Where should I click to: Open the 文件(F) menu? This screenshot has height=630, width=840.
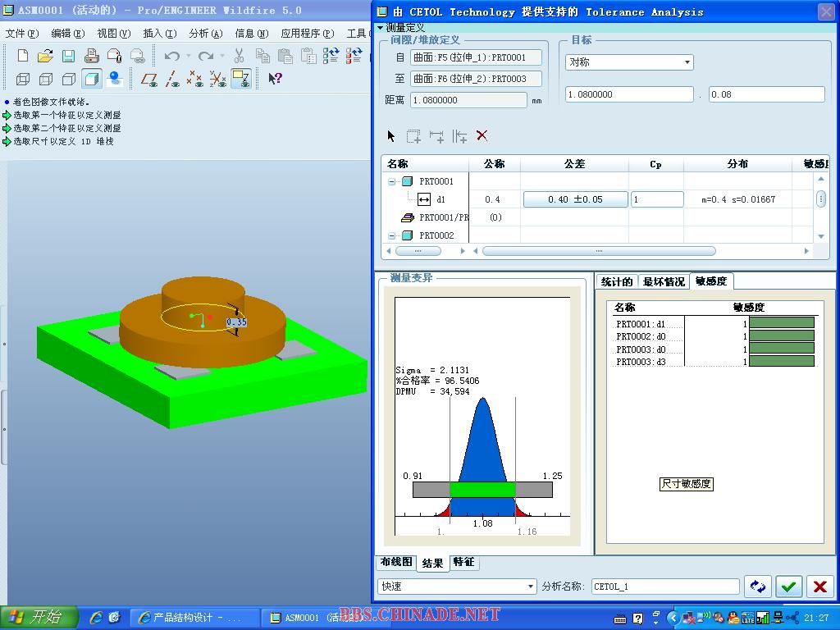pos(22,34)
